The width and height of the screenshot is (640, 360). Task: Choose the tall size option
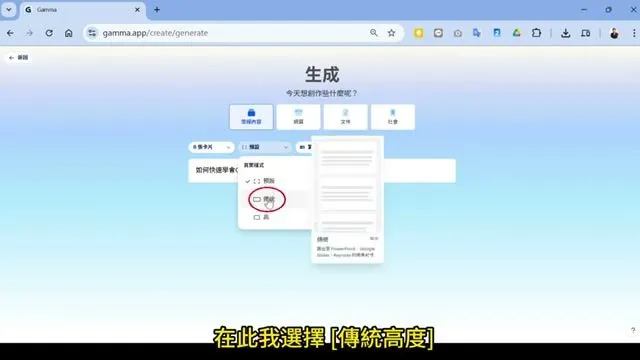(274, 217)
